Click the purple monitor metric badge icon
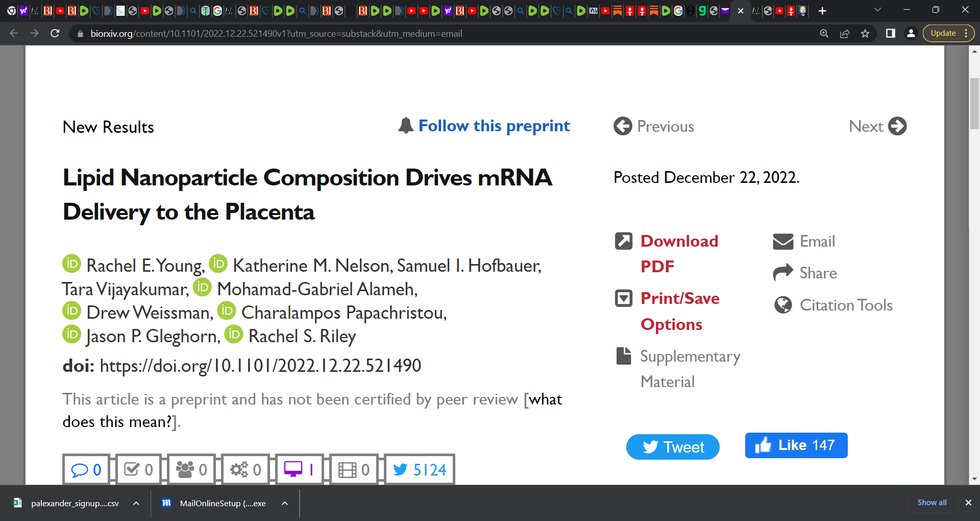 click(x=293, y=469)
